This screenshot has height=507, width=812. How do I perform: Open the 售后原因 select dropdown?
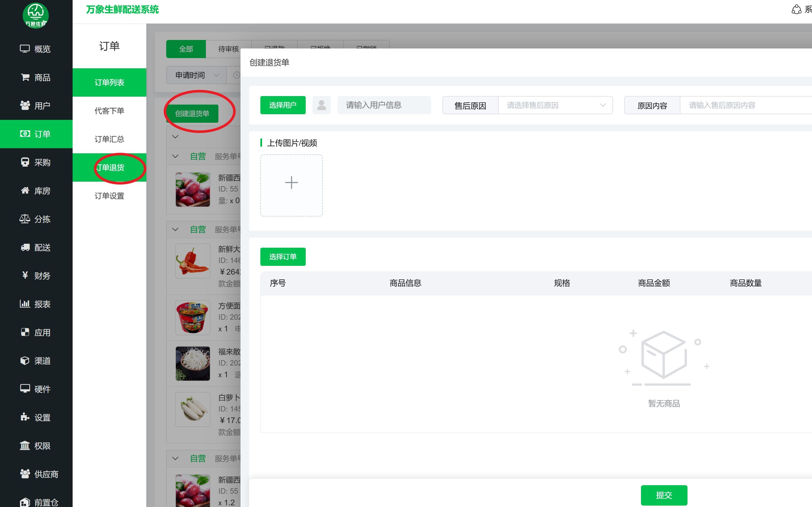point(555,105)
